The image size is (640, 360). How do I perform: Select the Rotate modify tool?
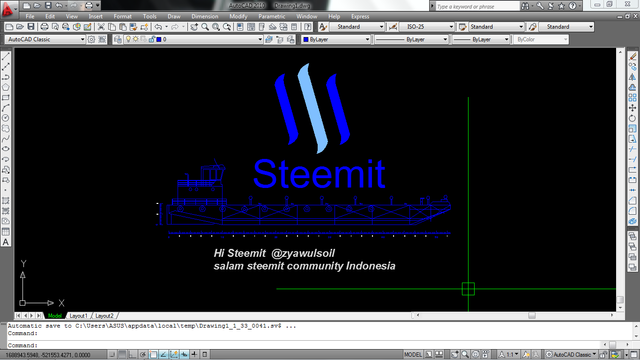pos(632,118)
